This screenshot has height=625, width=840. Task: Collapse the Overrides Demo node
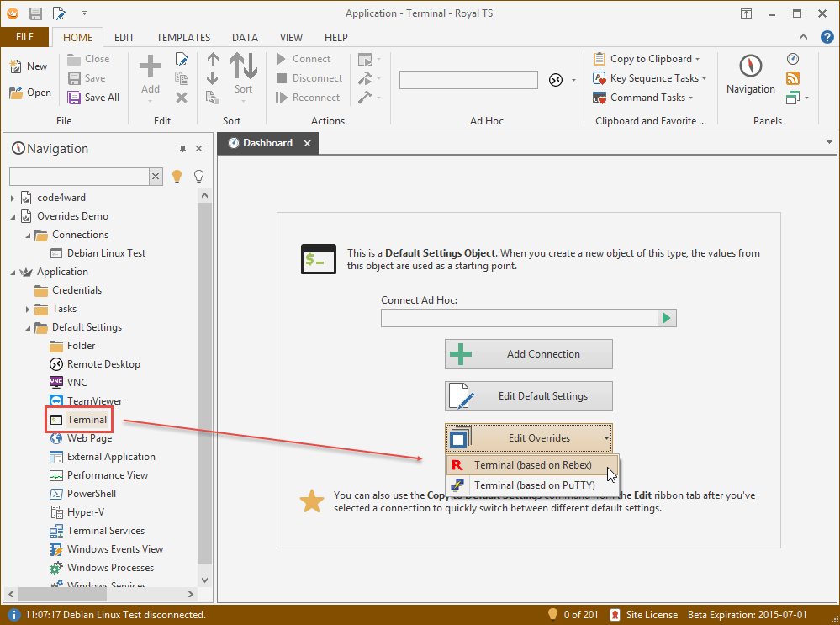click(x=13, y=216)
